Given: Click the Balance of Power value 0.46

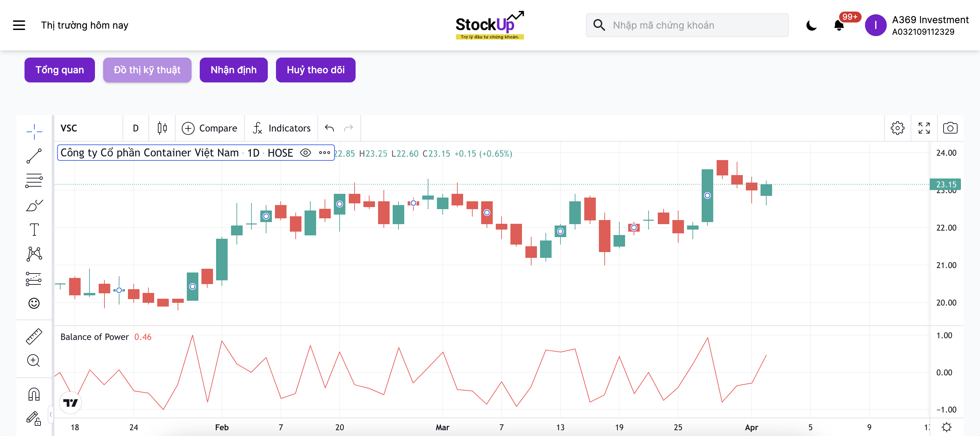Looking at the screenshot, I should [143, 337].
